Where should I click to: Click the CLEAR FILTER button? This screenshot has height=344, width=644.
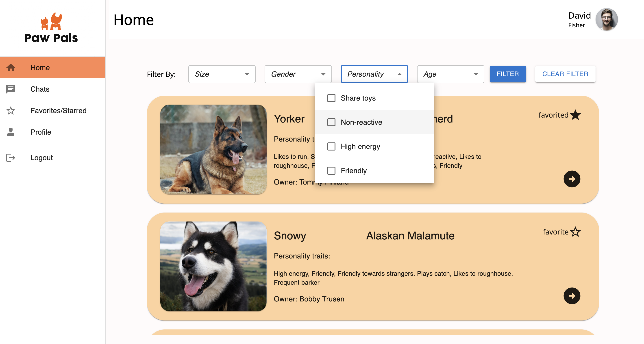pos(565,74)
